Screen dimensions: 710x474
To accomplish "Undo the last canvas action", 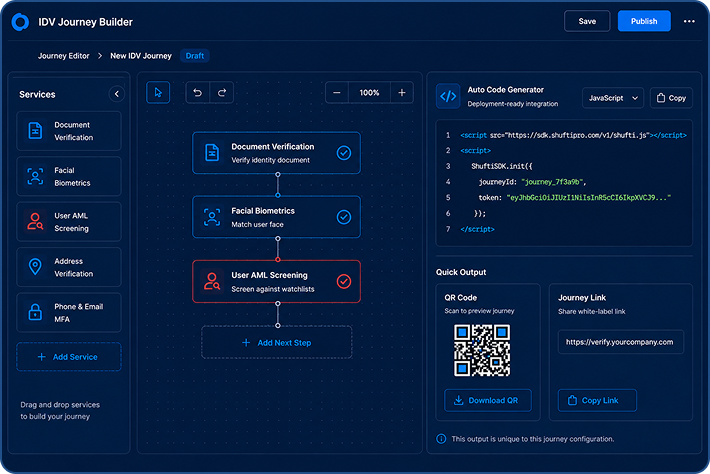I will tap(197, 92).
